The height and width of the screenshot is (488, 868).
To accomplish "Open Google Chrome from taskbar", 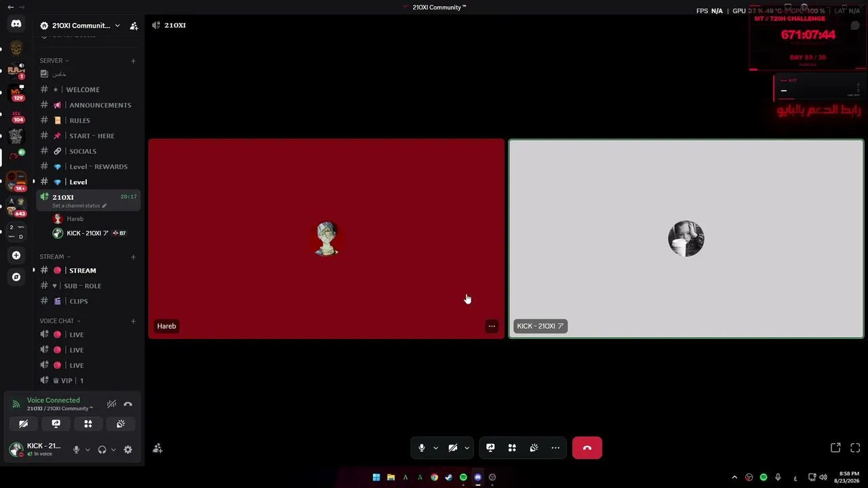I will pos(435,477).
